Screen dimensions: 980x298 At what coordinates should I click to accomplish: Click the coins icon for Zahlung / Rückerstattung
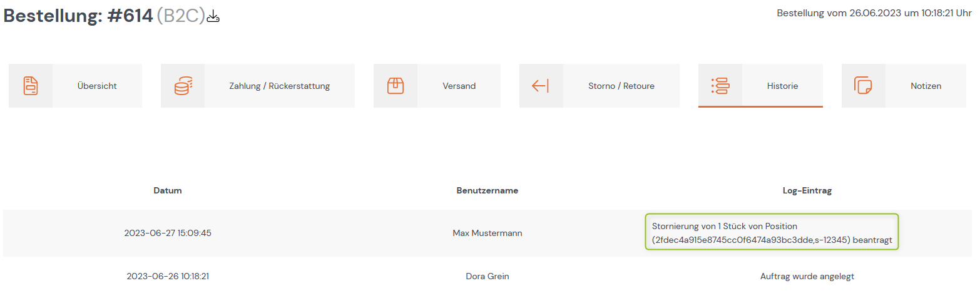pyautogui.click(x=183, y=86)
